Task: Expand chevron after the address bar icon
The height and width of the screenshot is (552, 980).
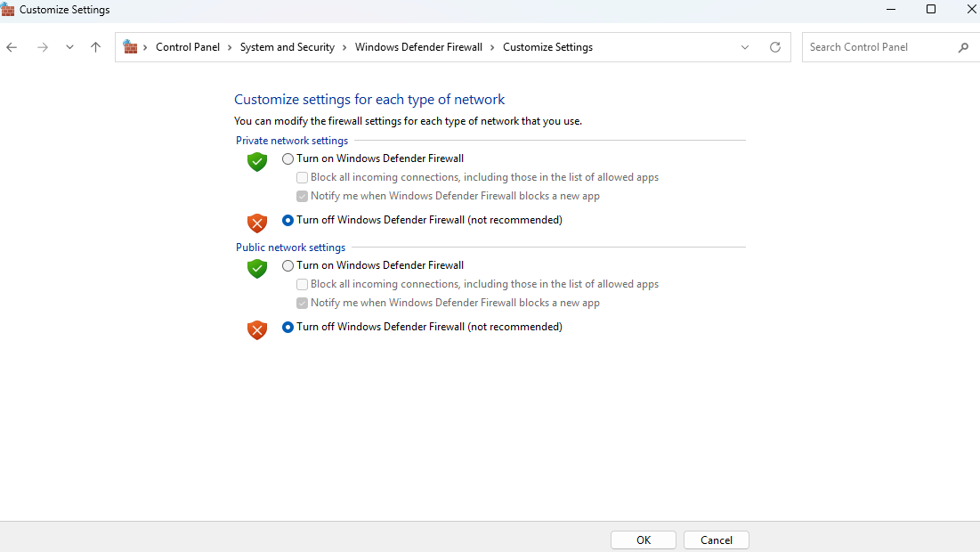Action: [145, 47]
